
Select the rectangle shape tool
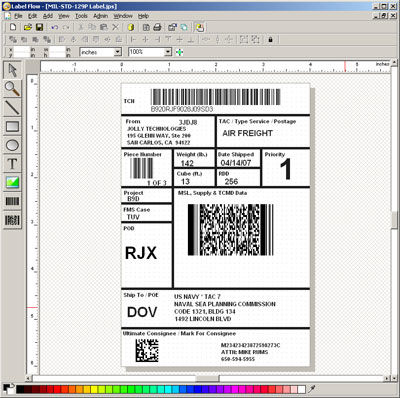click(x=12, y=126)
